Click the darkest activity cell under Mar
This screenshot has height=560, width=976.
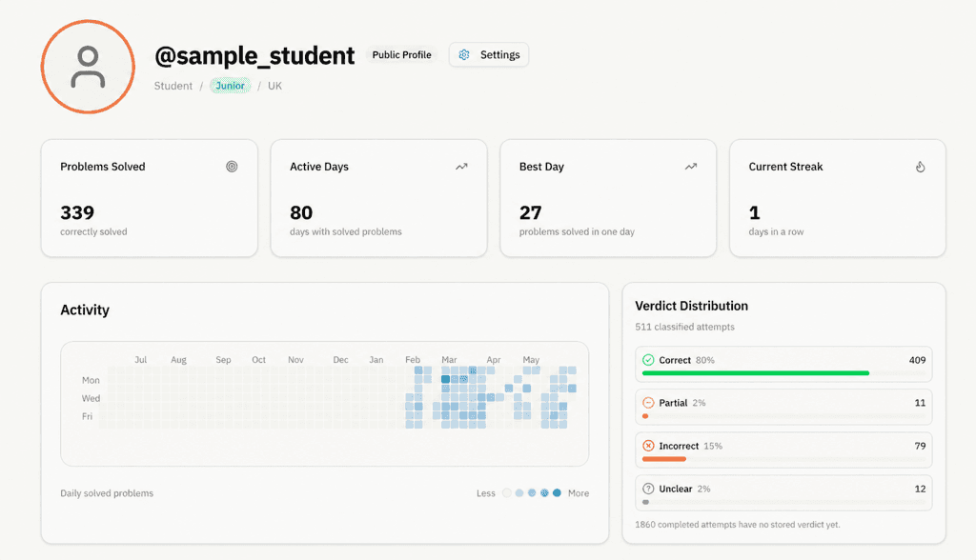(x=446, y=379)
